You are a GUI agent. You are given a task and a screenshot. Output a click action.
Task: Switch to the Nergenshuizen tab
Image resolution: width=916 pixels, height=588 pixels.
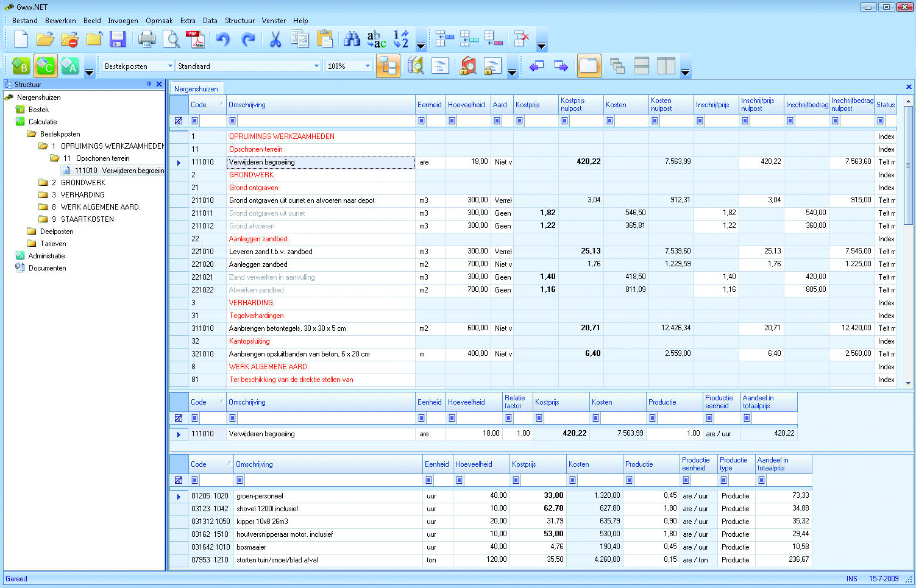pos(196,89)
